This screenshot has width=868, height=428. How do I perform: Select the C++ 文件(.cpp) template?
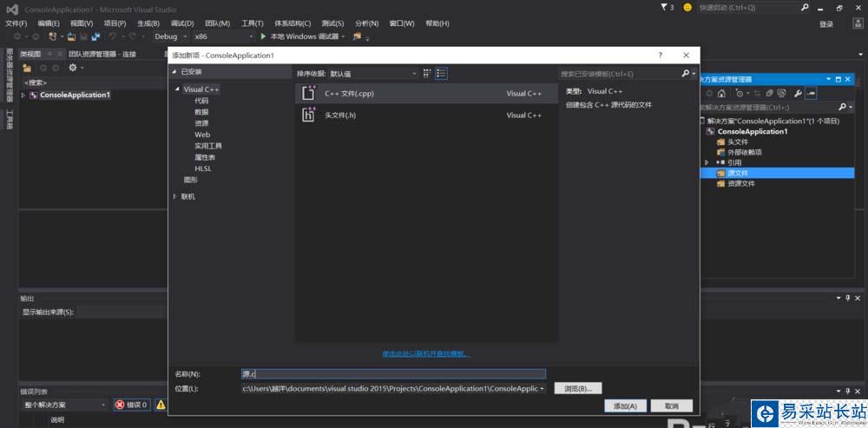click(x=426, y=94)
